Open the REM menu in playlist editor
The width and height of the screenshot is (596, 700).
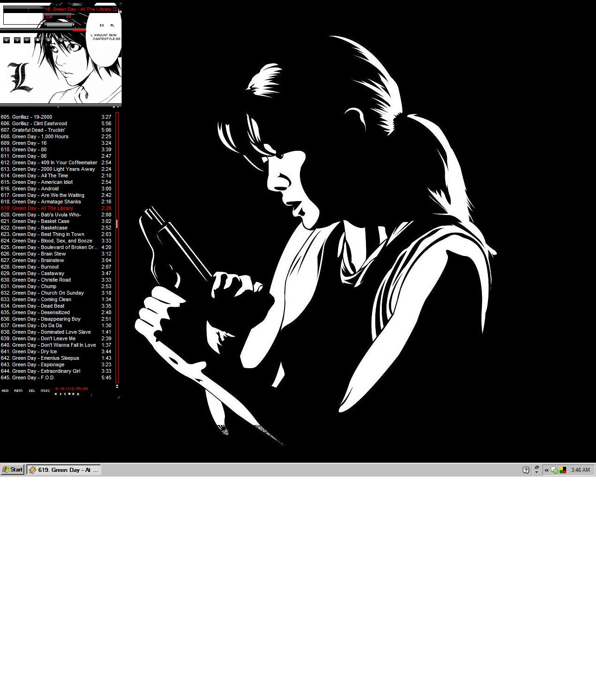pyautogui.click(x=19, y=391)
